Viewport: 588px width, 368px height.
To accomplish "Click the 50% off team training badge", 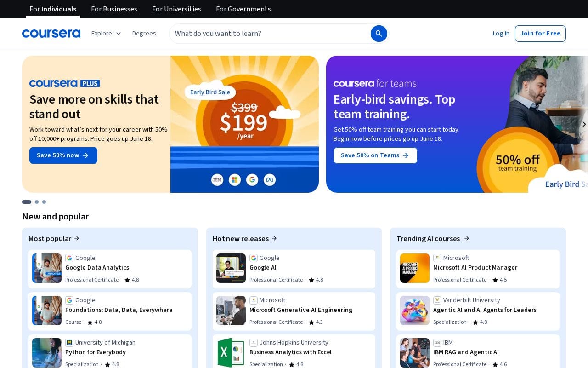I will click(x=518, y=163).
